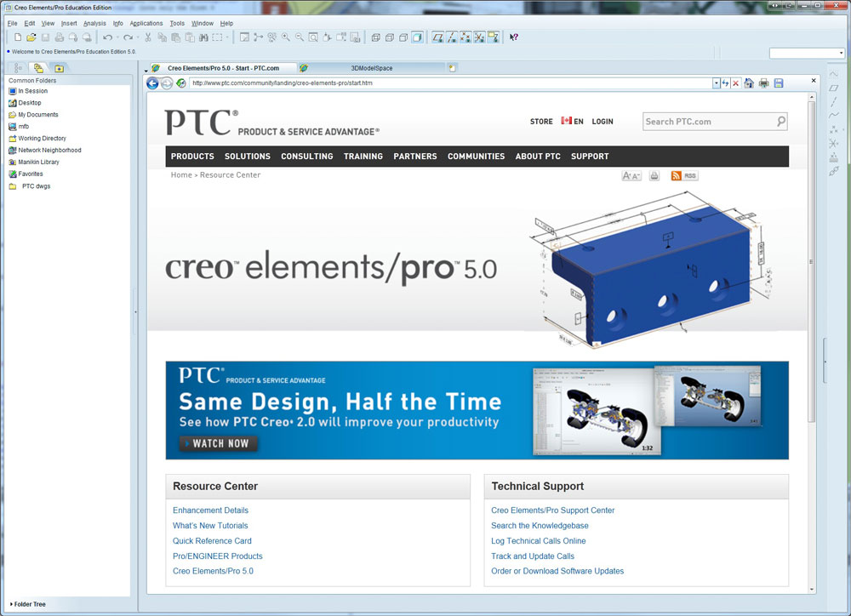Toggle datum points display
The height and width of the screenshot is (616, 851).
coord(465,37)
